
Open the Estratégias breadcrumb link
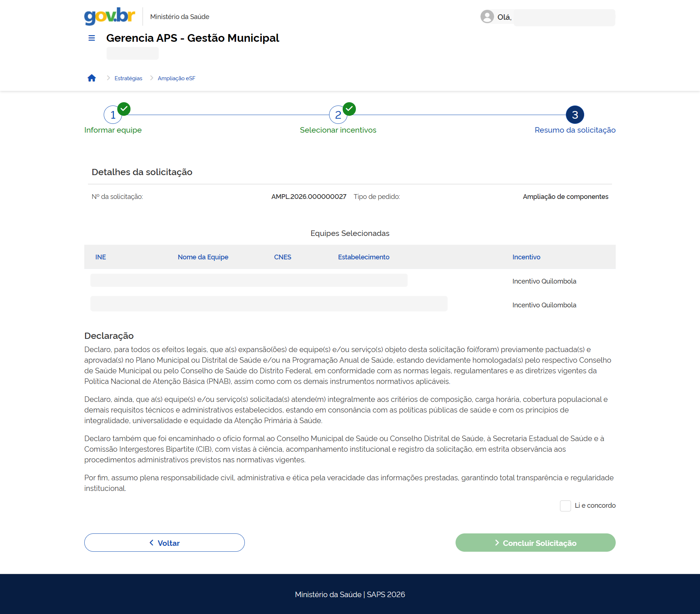pos(128,78)
